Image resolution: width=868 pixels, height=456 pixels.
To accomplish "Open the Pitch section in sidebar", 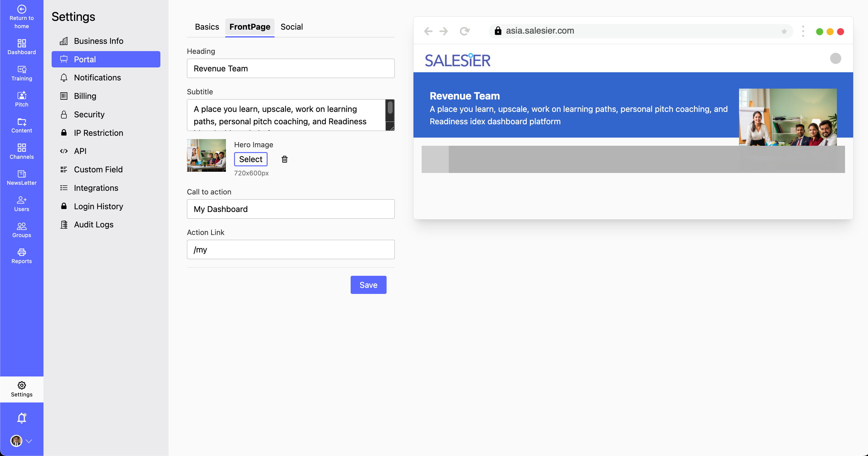I will click(x=21, y=99).
